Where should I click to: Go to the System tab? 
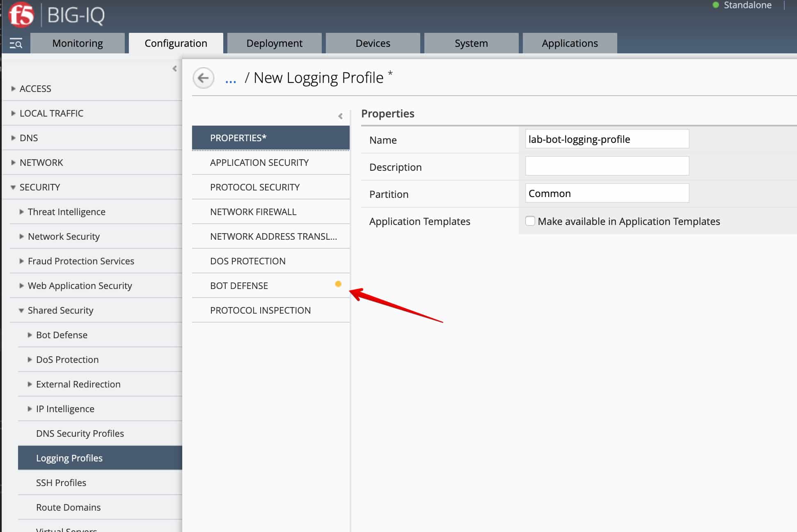coord(472,43)
